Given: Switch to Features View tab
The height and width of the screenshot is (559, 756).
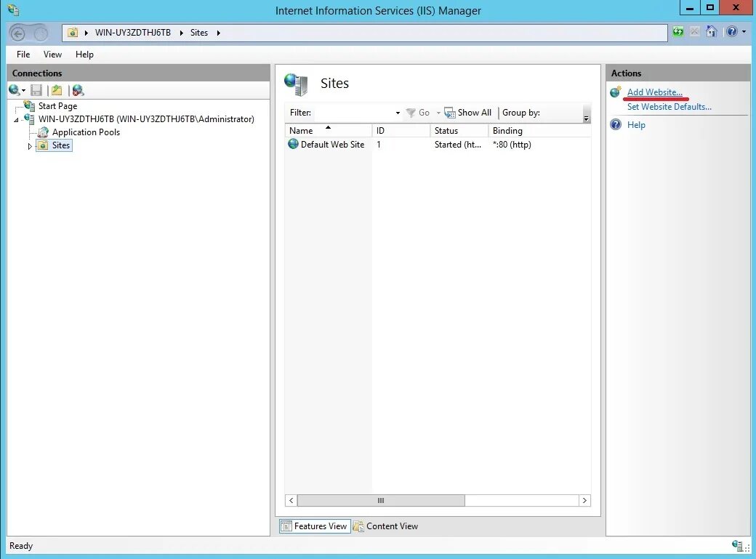Looking at the screenshot, I should tap(315, 526).
